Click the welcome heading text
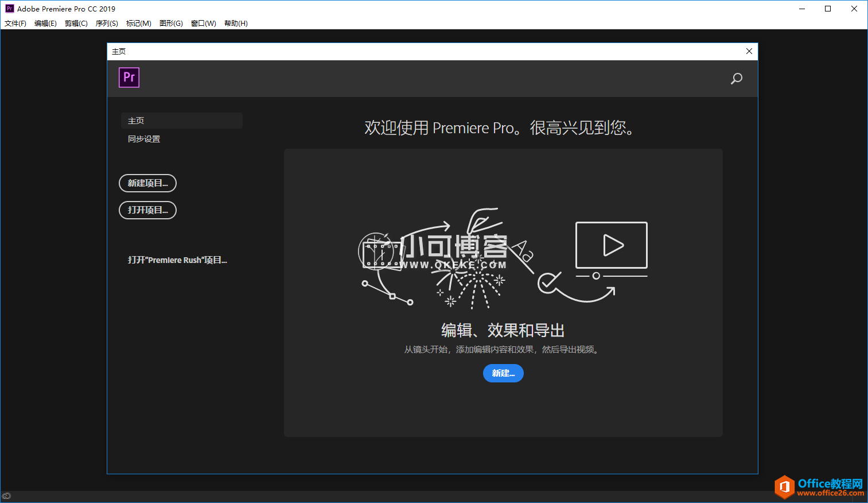The height and width of the screenshot is (503, 868). pos(499,127)
